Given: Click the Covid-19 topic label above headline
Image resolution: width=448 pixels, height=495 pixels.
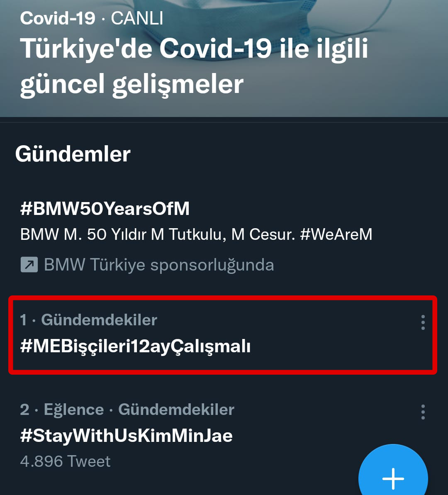Looking at the screenshot, I should click(x=58, y=18).
